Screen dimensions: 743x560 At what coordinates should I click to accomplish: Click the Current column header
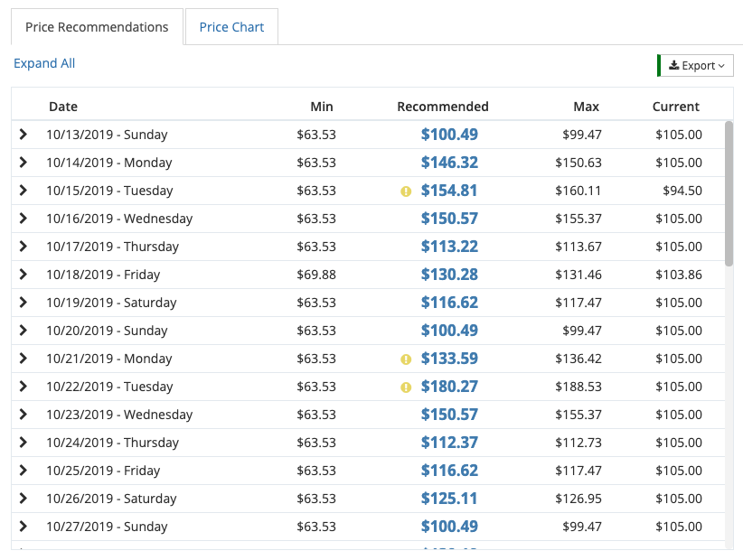point(676,107)
